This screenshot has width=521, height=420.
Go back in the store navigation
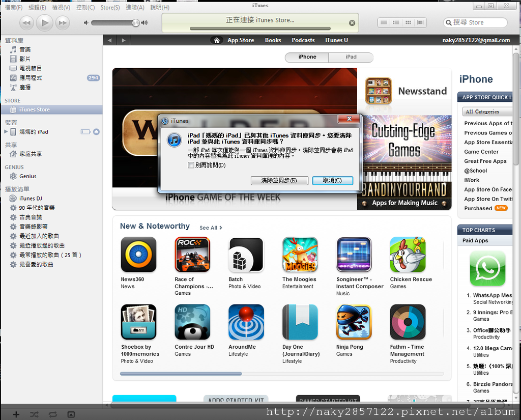[110, 40]
